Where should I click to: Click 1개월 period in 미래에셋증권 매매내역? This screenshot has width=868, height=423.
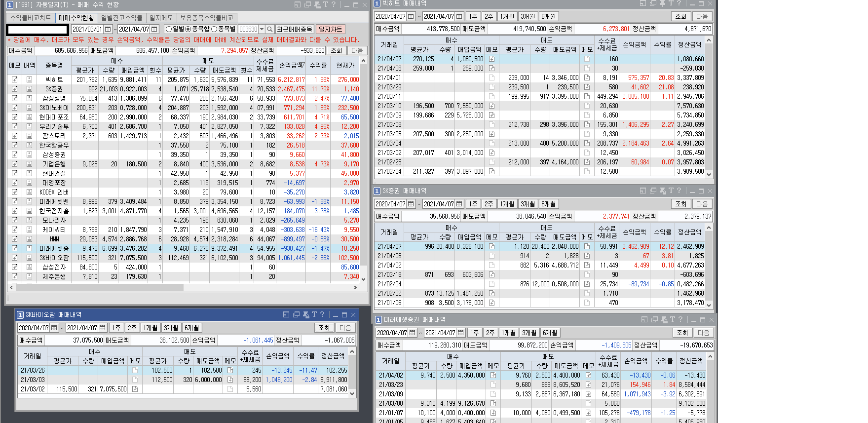click(508, 333)
